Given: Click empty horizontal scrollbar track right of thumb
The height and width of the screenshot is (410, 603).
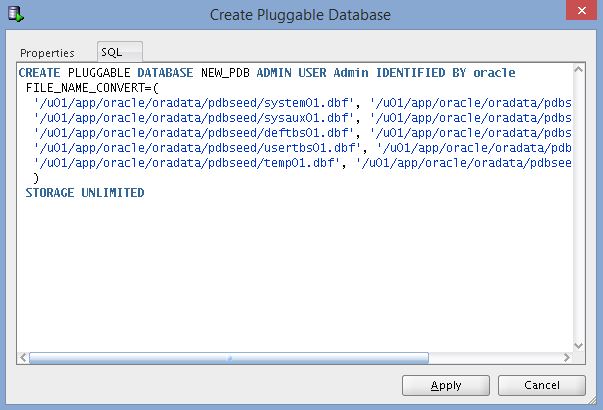Looking at the screenshot, I should click(x=495, y=358).
